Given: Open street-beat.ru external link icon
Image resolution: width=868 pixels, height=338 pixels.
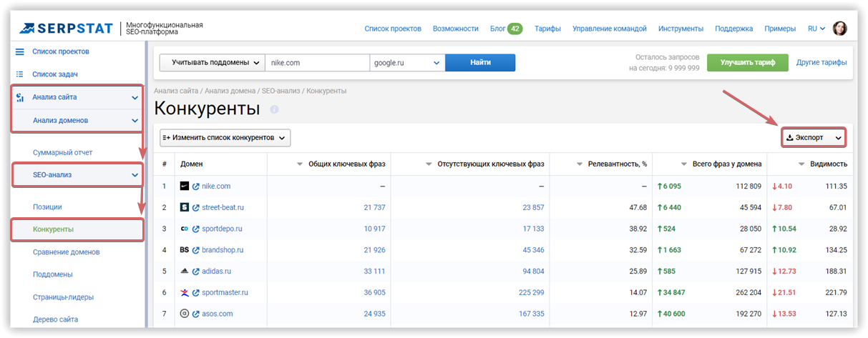Looking at the screenshot, I should (195, 207).
